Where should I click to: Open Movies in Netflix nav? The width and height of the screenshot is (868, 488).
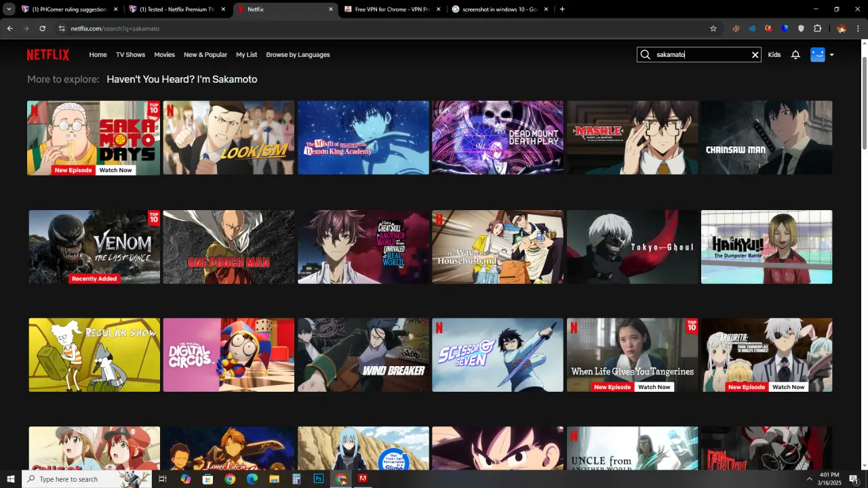[164, 55]
